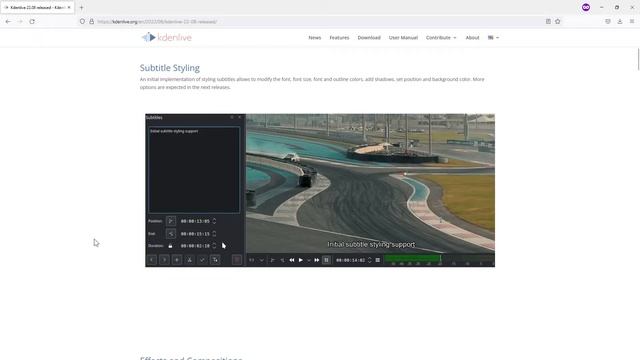Go to the next subtitle
The height and width of the screenshot is (360, 640).
click(x=164, y=260)
